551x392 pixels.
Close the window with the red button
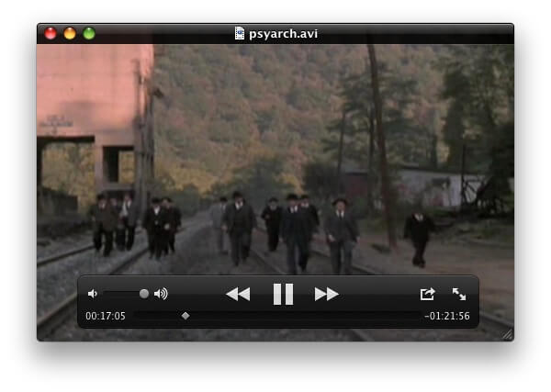[x=51, y=34]
